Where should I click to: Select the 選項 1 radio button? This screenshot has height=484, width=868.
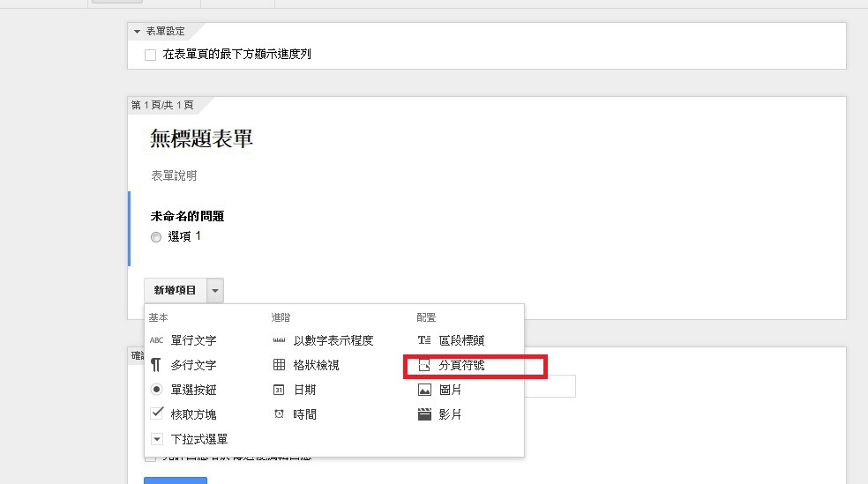pyautogui.click(x=156, y=237)
